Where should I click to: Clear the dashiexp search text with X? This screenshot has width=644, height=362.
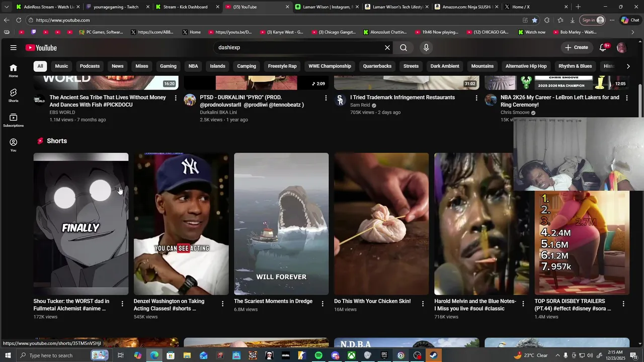click(x=387, y=48)
